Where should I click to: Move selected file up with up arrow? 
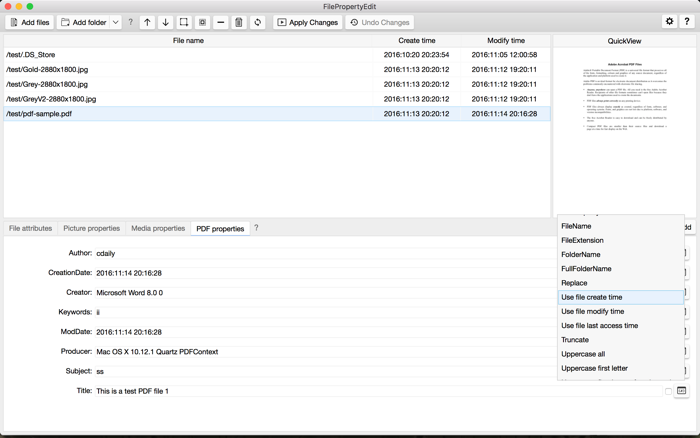147,22
